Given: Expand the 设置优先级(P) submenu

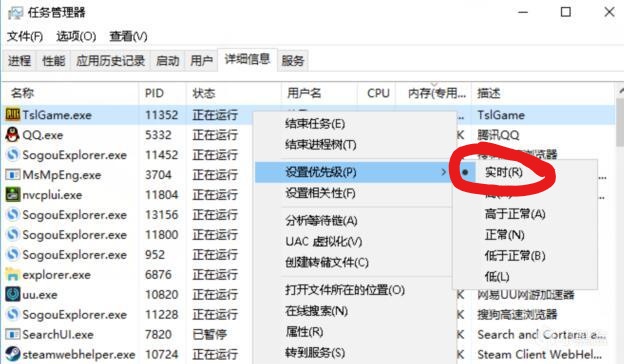Looking at the screenshot, I should pyautogui.click(x=354, y=172).
